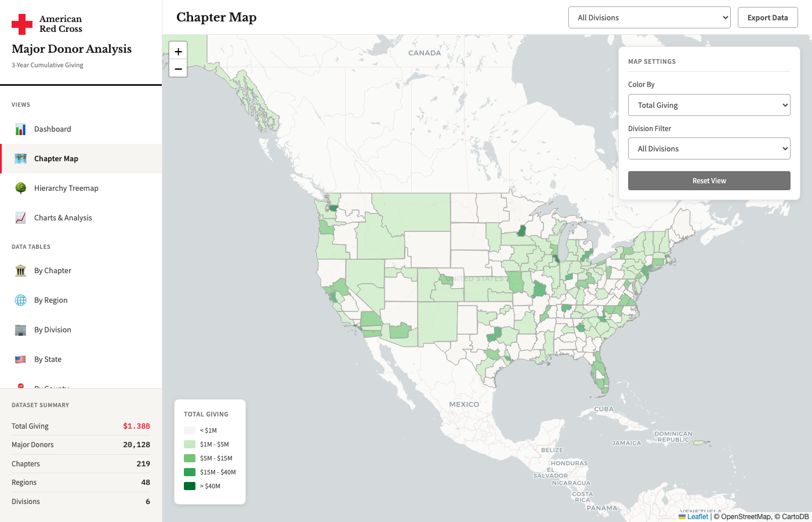
Task: Click the Chapter Map page heading
Action: 216,17
